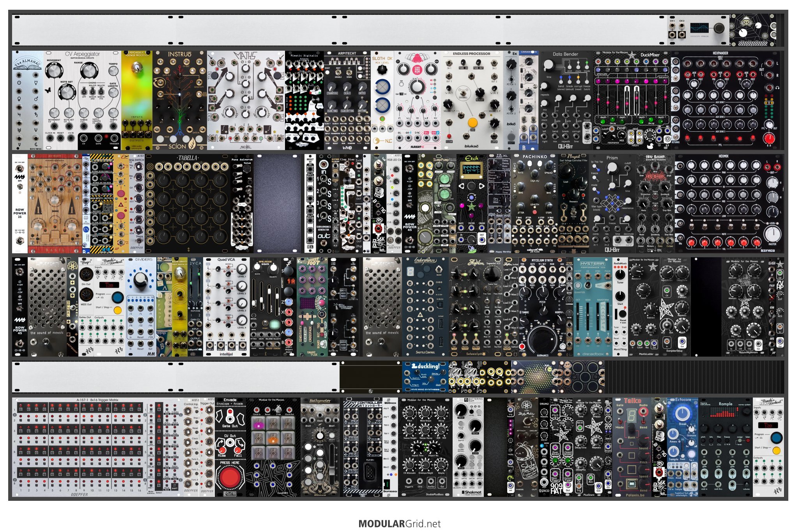Open the Tabella module
The image size is (800, 532).
(x=188, y=203)
